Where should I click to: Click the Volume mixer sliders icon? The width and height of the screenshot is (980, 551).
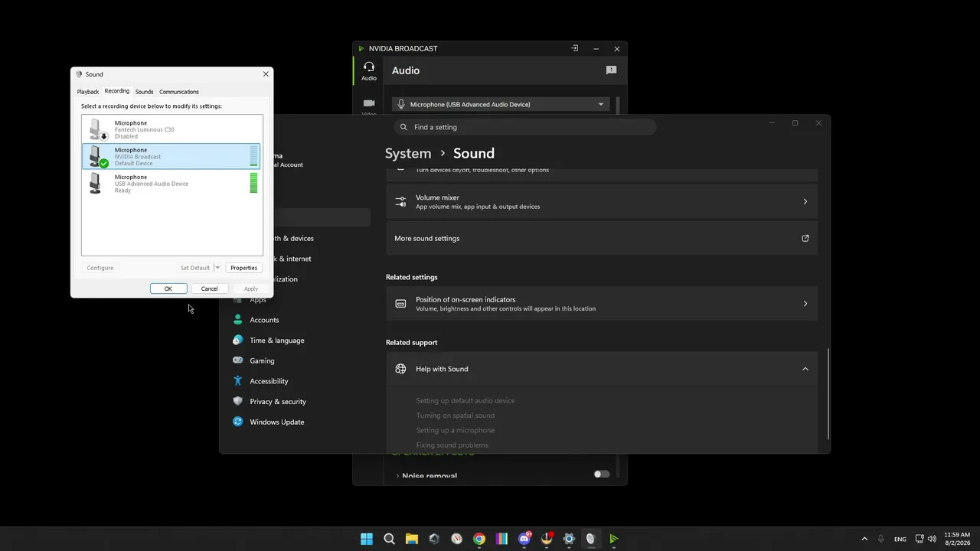click(x=400, y=201)
